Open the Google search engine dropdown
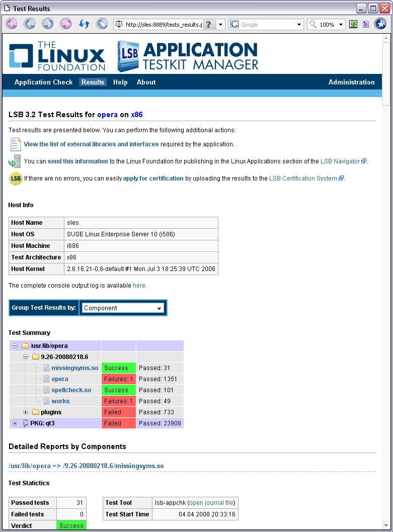The image size is (393, 532). (x=299, y=25)
